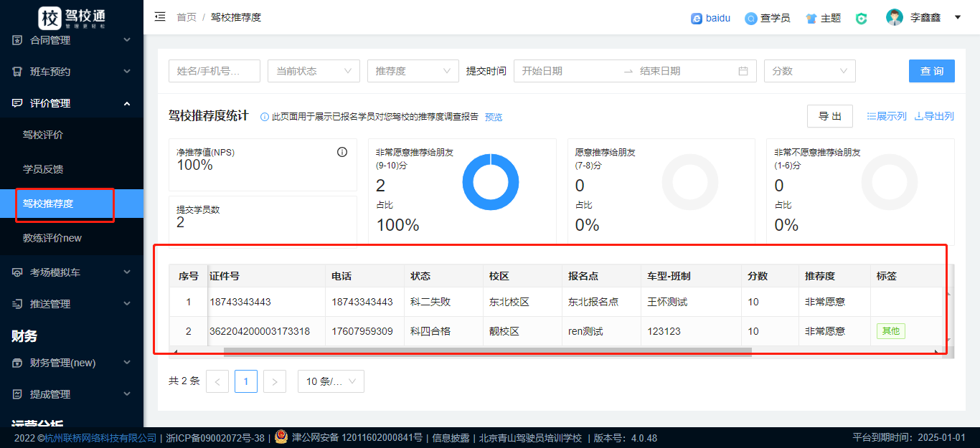Click the 预览 link

(494, 117)
